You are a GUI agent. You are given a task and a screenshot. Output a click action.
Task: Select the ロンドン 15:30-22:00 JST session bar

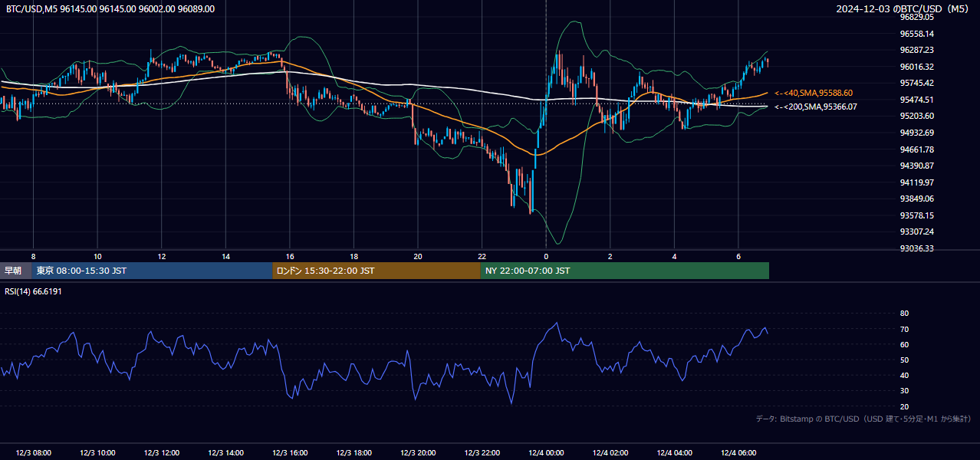point(377,271)
